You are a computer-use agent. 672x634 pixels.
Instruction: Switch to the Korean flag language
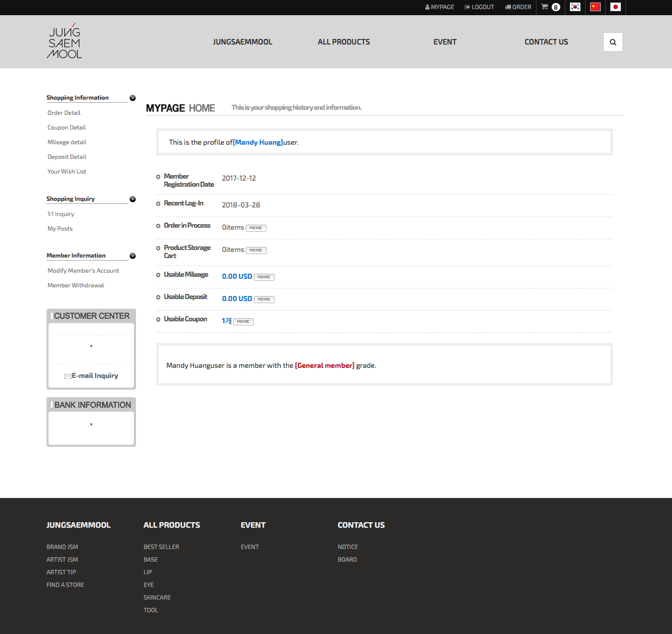[x=575, y=7]
